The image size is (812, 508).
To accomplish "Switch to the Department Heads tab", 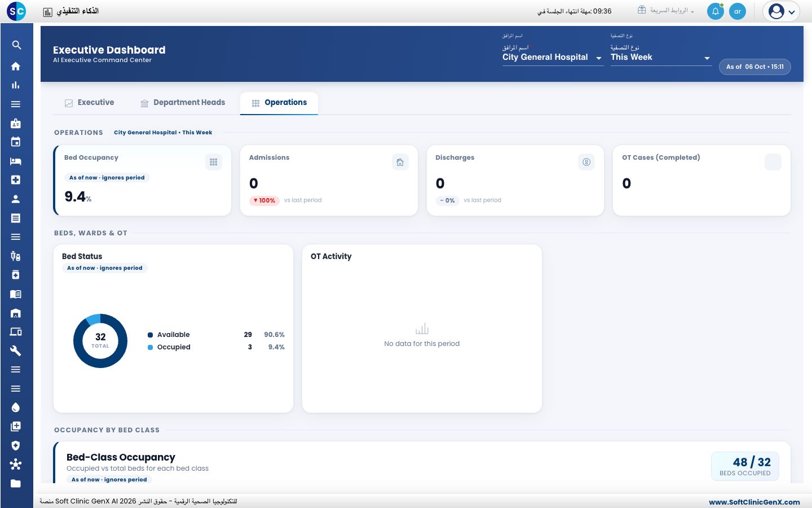I will [183, 103].
